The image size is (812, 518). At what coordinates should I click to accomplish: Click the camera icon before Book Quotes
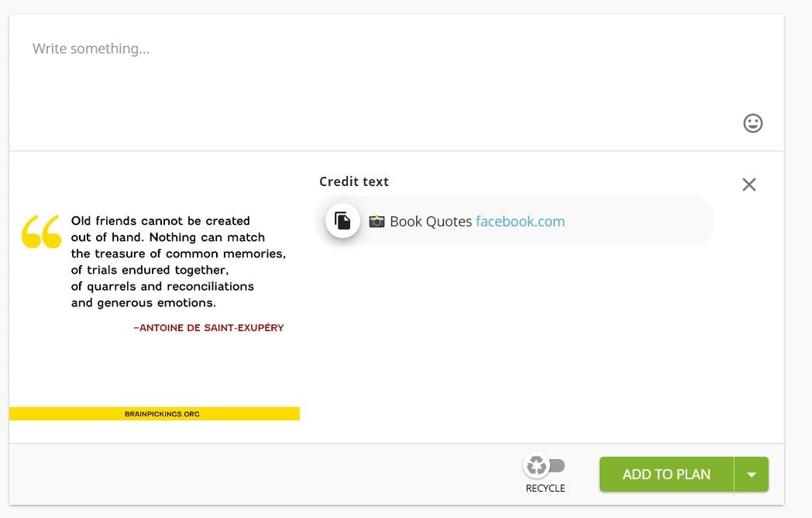tap(377, 222)
